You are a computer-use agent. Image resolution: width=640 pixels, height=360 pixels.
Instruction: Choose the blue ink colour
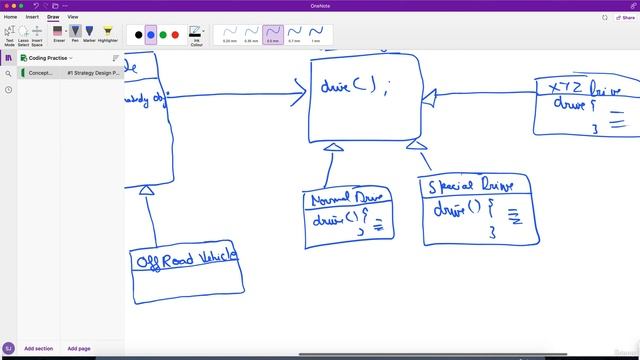pyautogui.click(x=151, y=35)
